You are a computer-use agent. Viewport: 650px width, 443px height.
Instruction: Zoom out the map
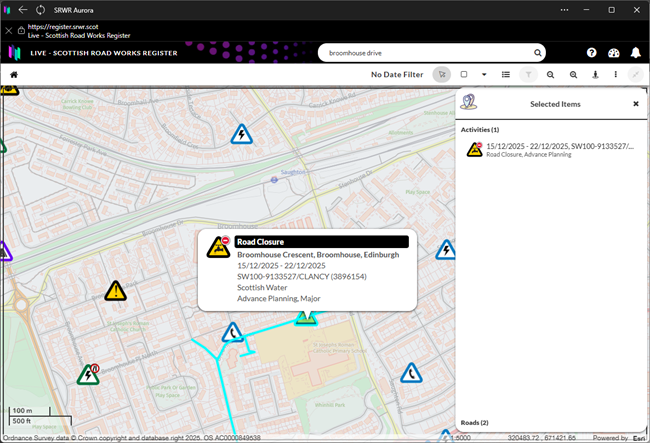click(x=551, y=75)
